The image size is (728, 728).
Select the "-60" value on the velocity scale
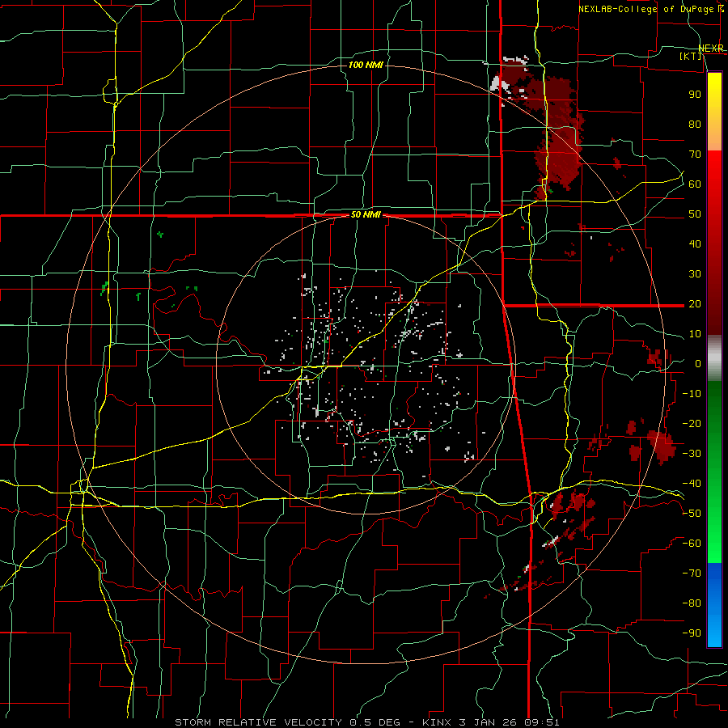692,544
